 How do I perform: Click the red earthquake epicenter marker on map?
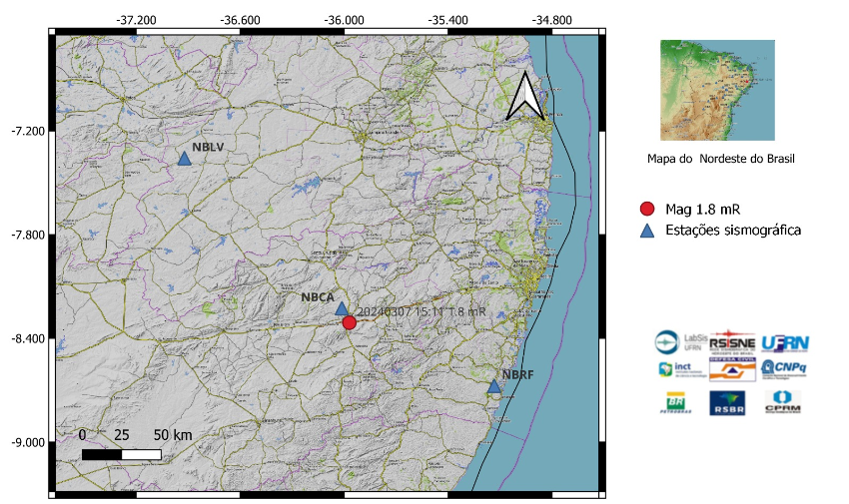click(x=349, y=322)
